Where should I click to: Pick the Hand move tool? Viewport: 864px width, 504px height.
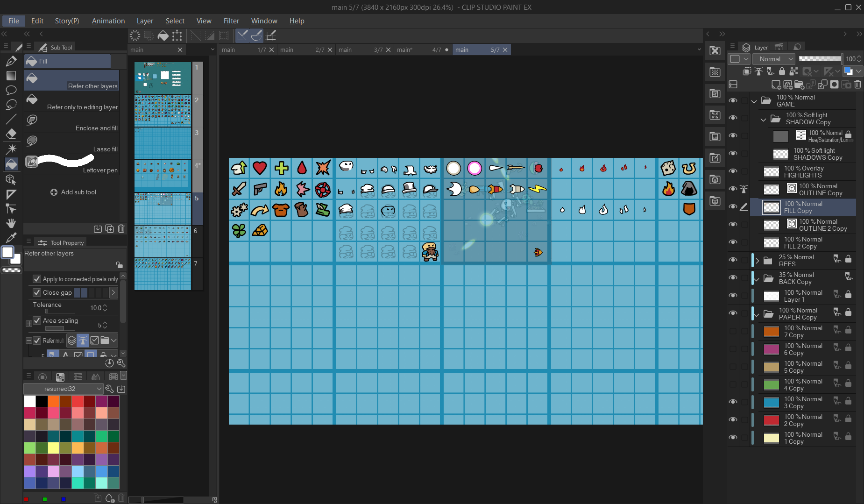pos(11,223)
